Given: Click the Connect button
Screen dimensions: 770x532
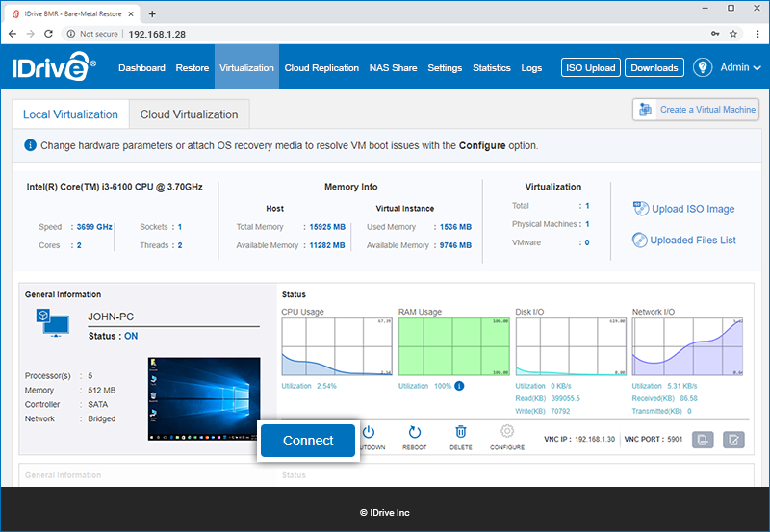Looking at the screenshot, I should coord(308,441).
